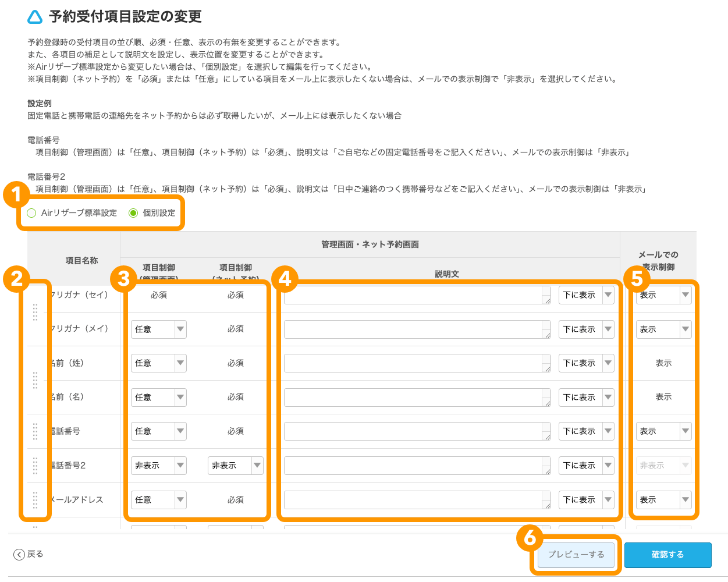The height and width of the screenshot is (582, 728).
Task: Open 管理画面 control dropdown for メールアドレス
Action: tap(159, 500)
